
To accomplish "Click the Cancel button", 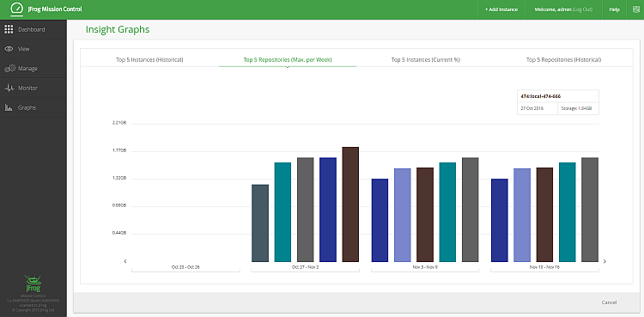I will pos(609,302).
